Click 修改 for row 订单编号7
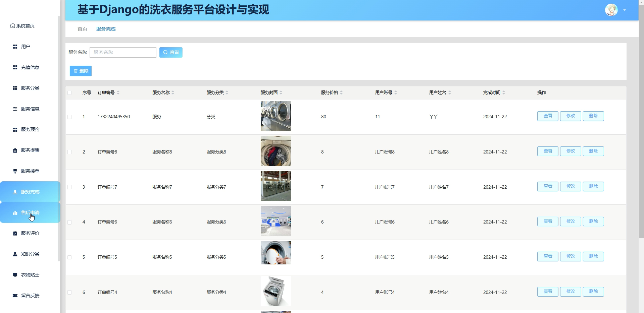 pyautogui.click(x=571, y=186)
